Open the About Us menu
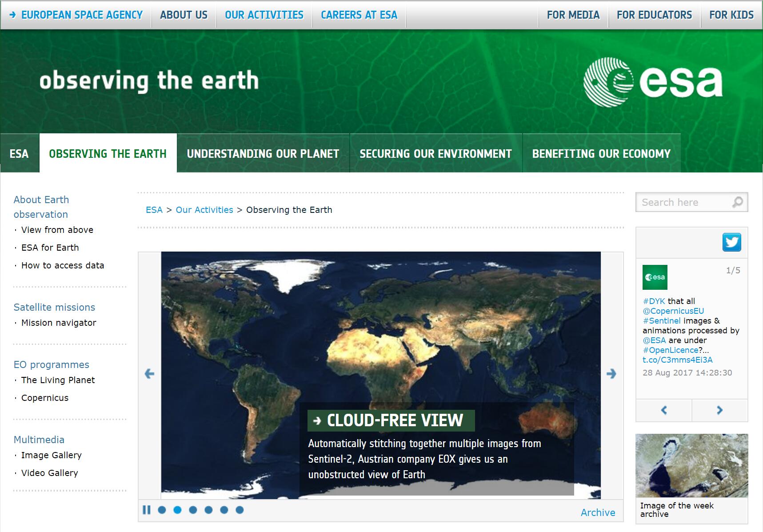 (184, 15)
